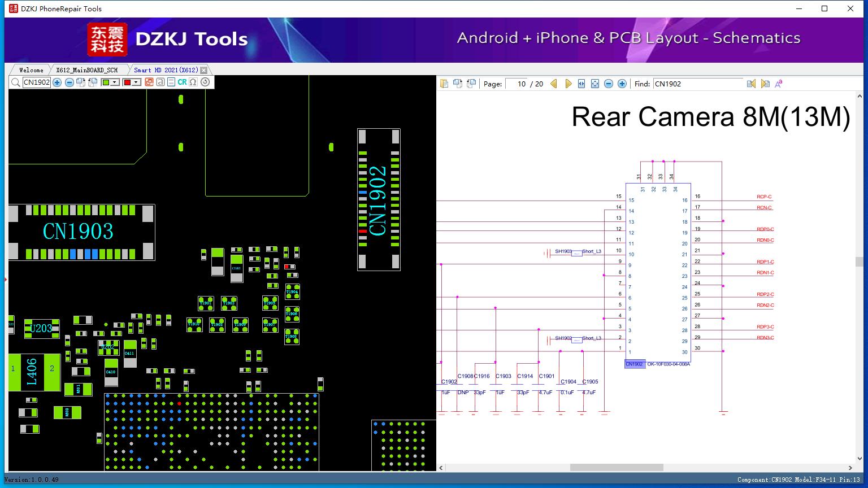Zoom out of the PCB layout view
The height and width of the screenshot is (488, 868).
69,82
